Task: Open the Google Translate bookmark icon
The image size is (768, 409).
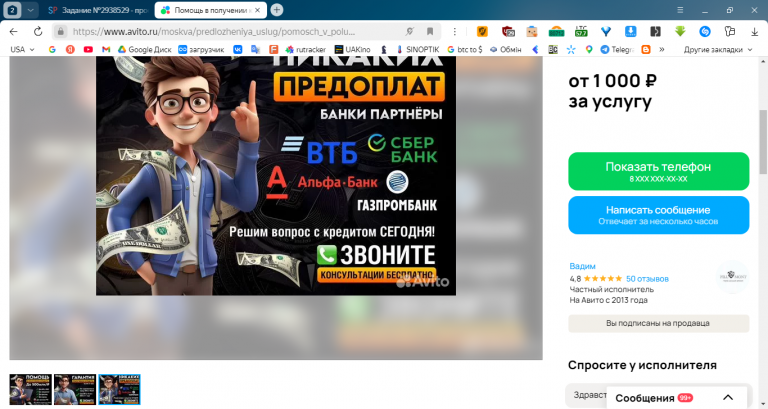Action: click(x=255, y=49)
